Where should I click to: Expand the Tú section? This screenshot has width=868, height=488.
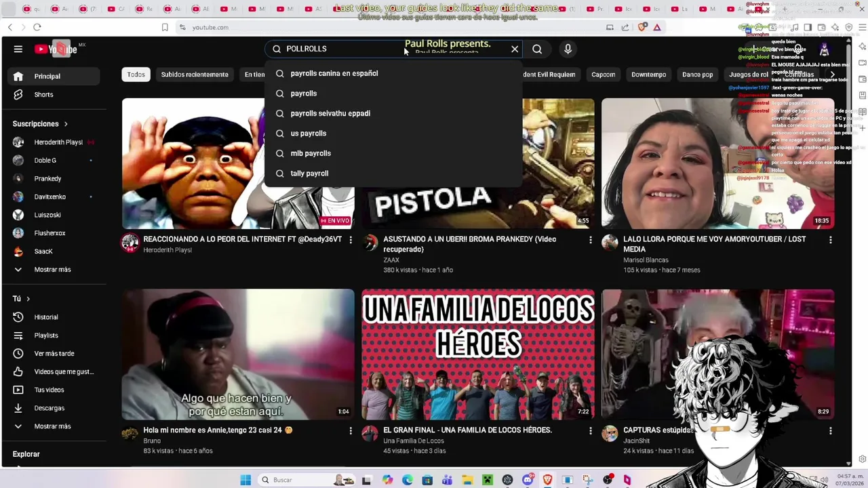click(x=21, y=298)
